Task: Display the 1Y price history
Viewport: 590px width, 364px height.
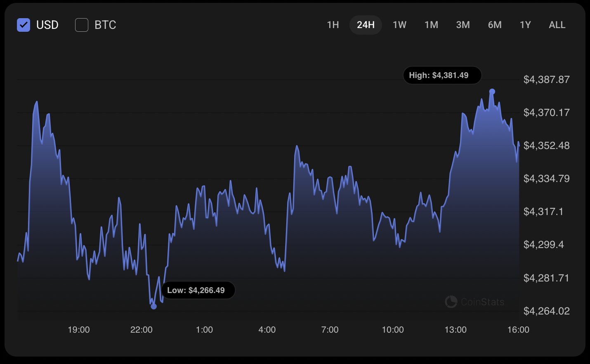Action: (525, 25)
